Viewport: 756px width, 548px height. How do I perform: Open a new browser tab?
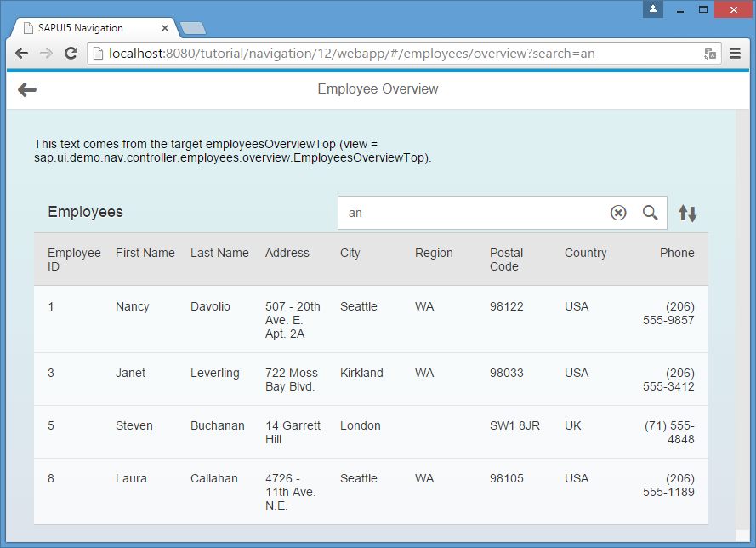(193, 28)
